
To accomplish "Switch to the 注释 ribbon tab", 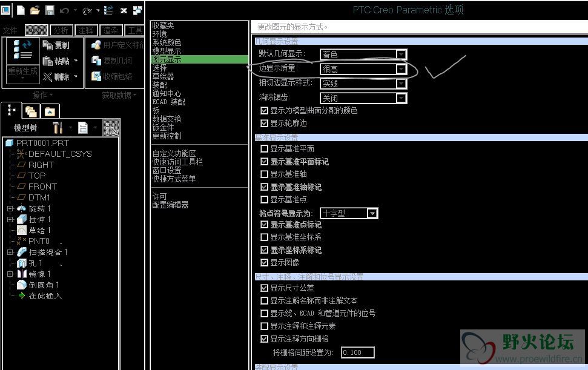I will click(x=86, y=30).
